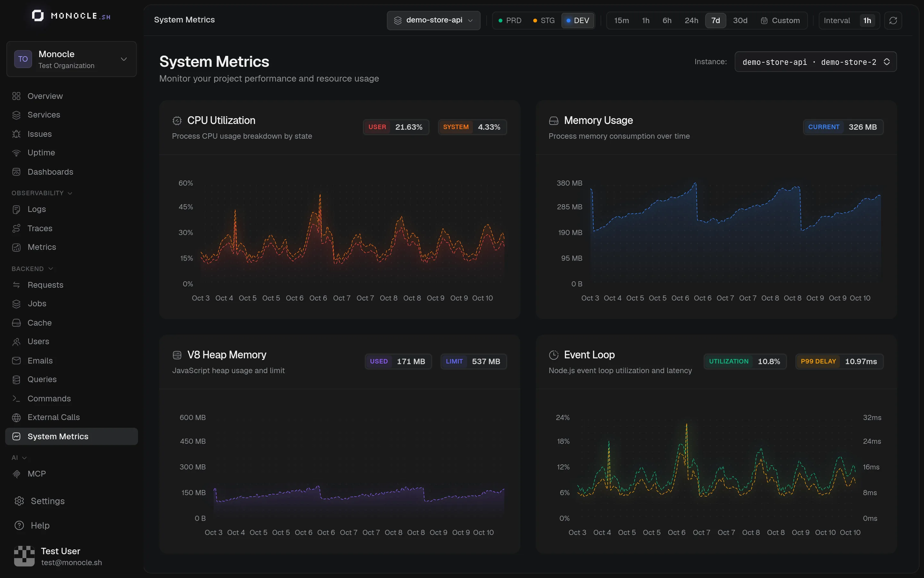The width and height of the screenshot is (924, 578).
Task: Go to Traces page
Action: point(72,229)
